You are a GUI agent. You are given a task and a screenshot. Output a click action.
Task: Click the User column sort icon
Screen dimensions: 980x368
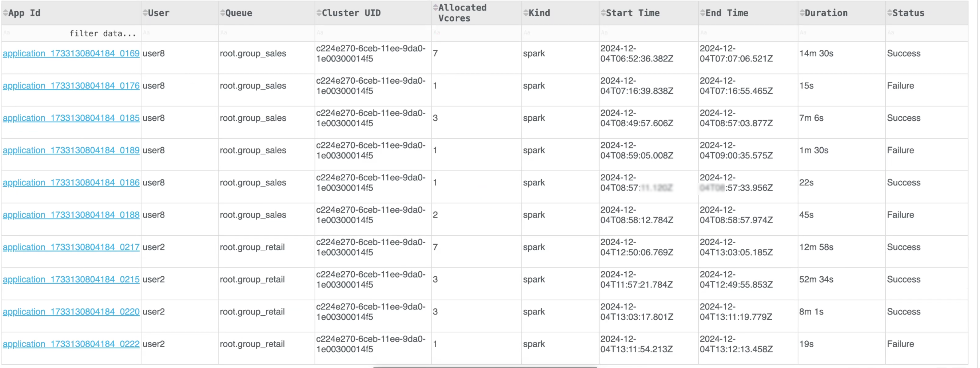tap(144, 12)
